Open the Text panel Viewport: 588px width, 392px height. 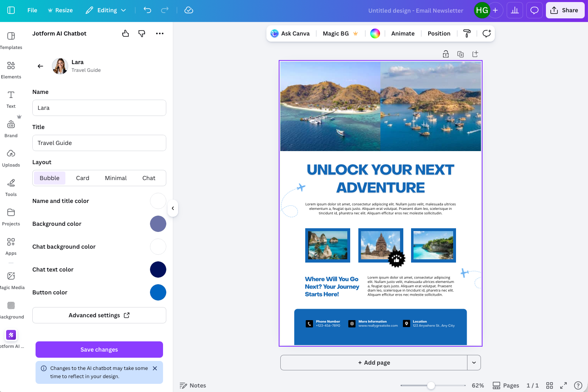(11, 99)
